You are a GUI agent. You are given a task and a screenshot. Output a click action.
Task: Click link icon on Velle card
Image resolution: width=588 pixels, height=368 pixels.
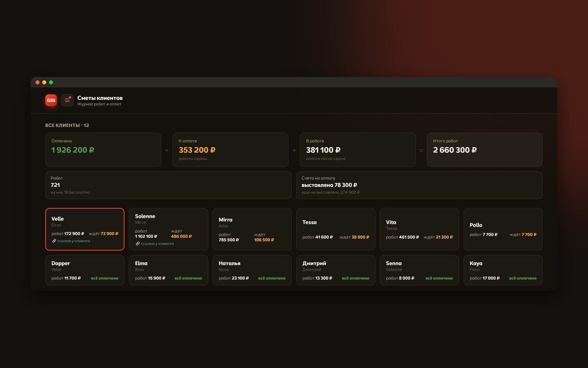[x=54, y=241]
